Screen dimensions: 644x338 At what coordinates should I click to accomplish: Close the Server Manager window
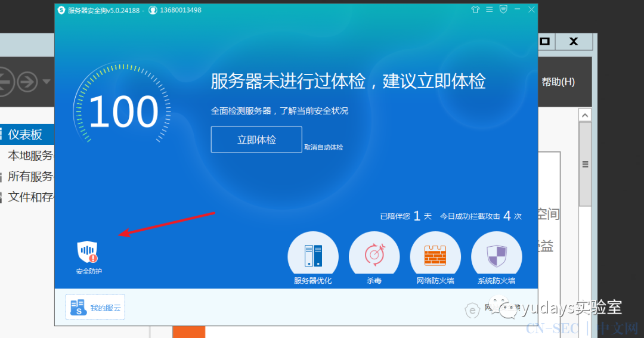coord(574,41)
